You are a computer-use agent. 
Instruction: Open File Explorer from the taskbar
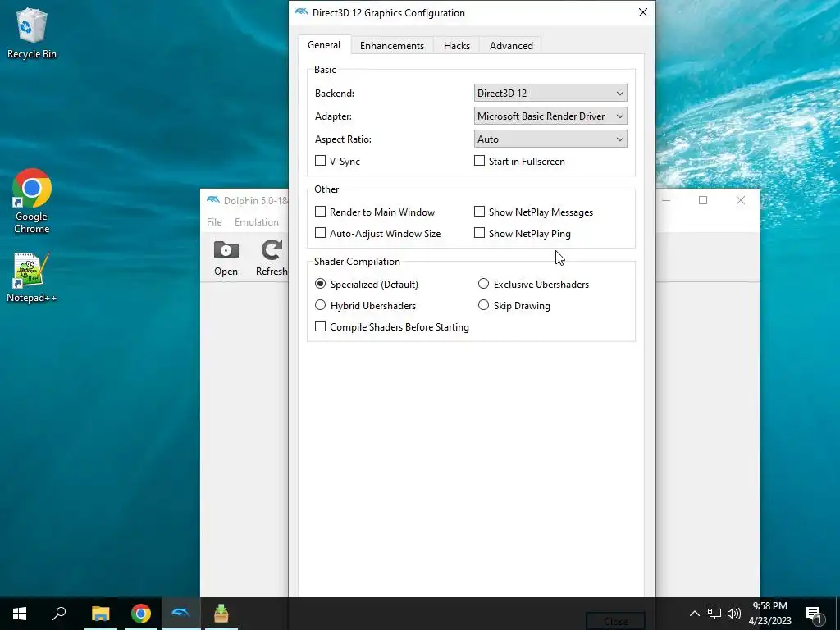tap(101, 614)
